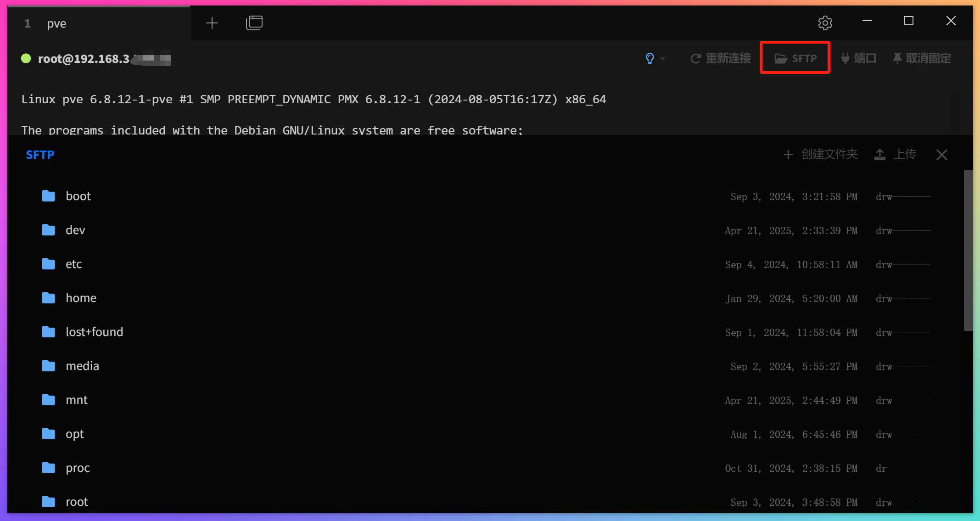The height and width of the screenshot is (521, 980).
Task: Open the boot folder
Action: 78,196
